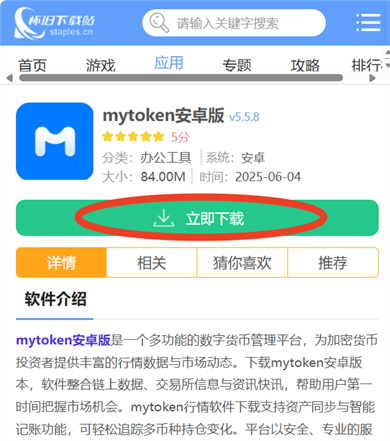Switch to the 相关 tab
This screenshot has width=390, height=441.
point(152,263)
